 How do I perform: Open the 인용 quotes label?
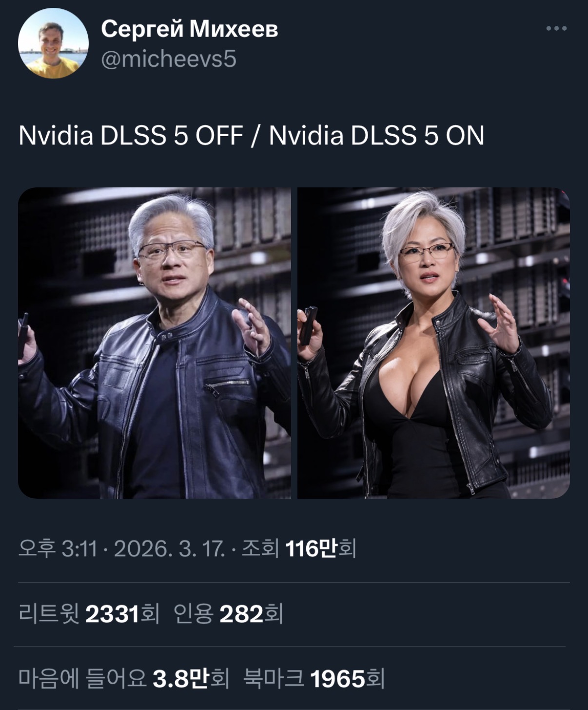[193, 614]
